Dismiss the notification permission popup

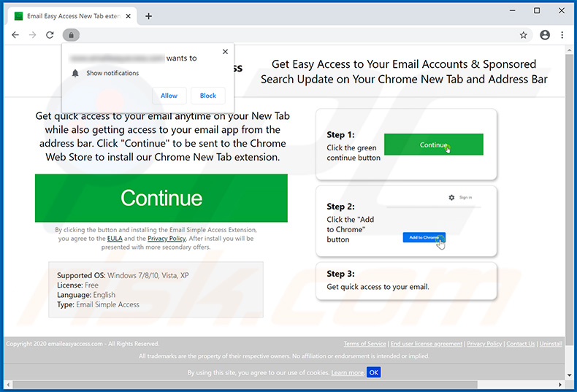pos(225,52)
